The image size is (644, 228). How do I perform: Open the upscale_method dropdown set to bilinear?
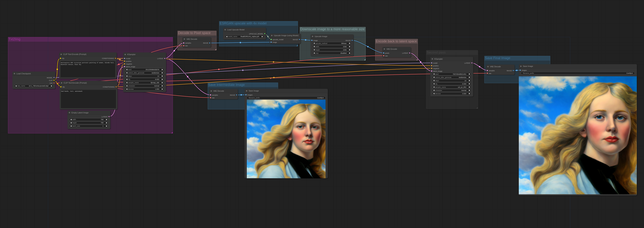pos(332,43)
